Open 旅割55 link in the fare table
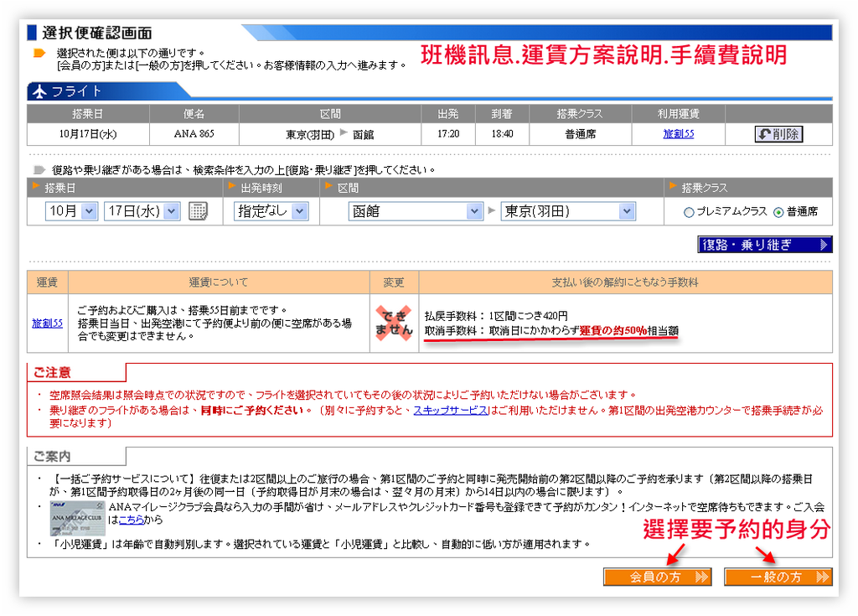Image resolution: width=858 pixels, height=616 pixels. point(48,323)
